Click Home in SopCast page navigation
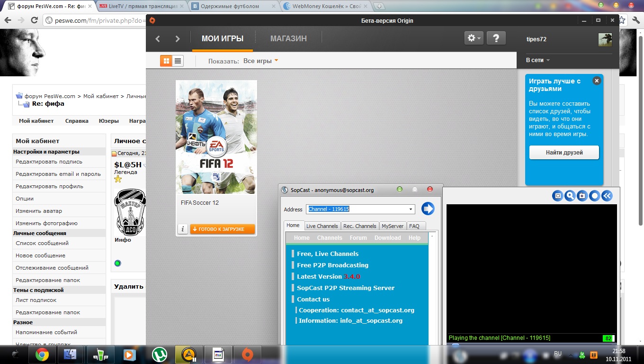The width and height of the screenshot is (644, 364). pos(302,238)
